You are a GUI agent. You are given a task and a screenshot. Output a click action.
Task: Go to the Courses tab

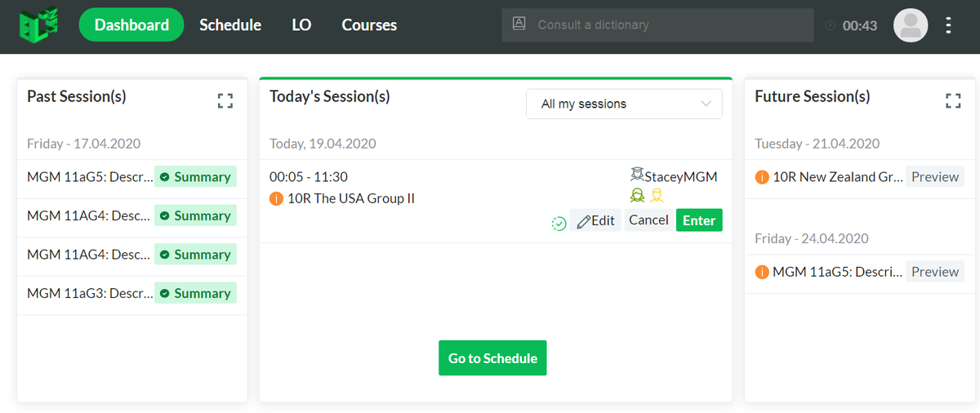point(369,25)
